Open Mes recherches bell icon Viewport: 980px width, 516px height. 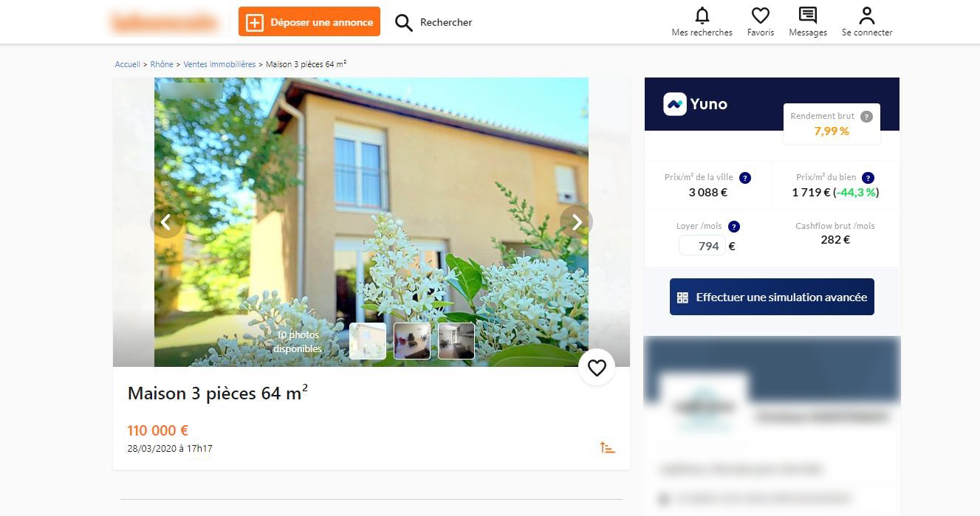click(x=702, y=16)
